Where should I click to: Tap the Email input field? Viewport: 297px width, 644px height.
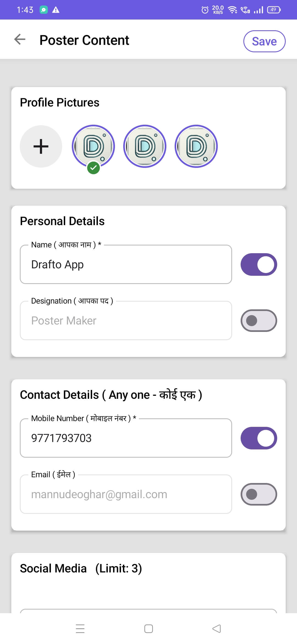coord(126,494)
